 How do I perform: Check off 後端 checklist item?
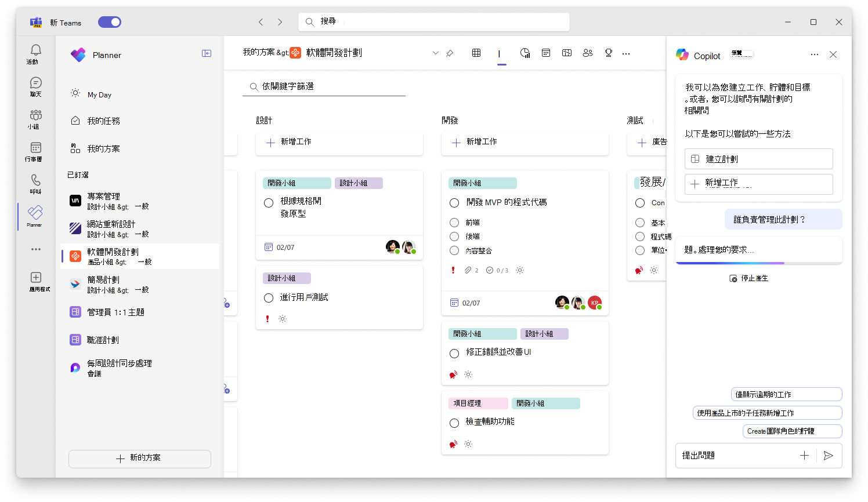(454, 237)
